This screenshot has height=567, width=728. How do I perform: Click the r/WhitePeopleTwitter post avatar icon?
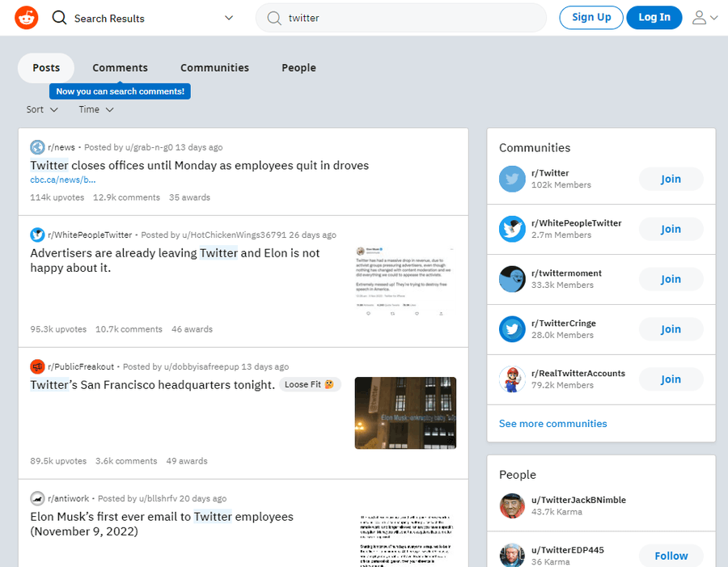37,235
